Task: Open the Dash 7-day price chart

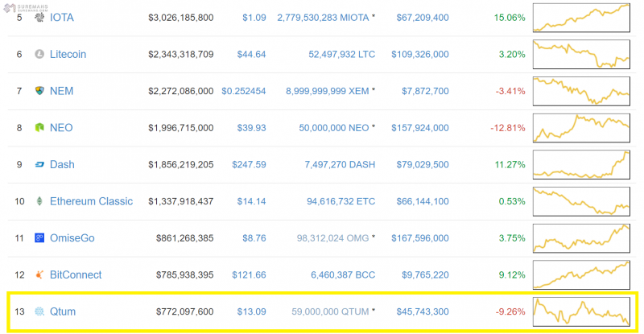Action: pos(581,164)
